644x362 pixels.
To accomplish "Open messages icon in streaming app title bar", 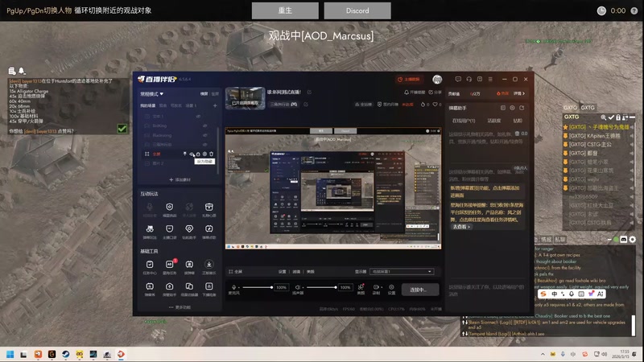I will pos(458,79).
